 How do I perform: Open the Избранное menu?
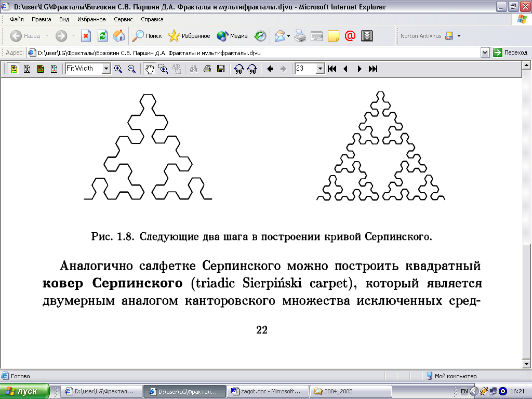pos(91,19)
